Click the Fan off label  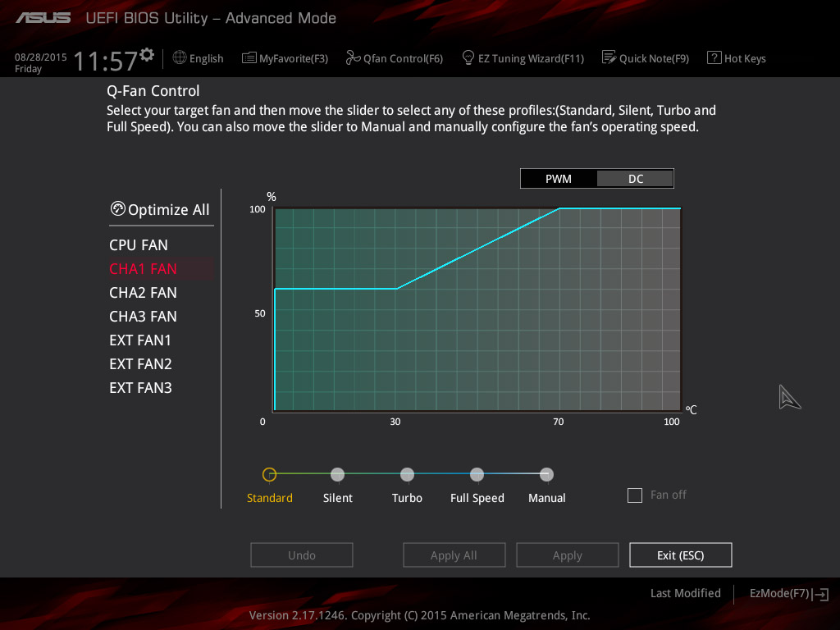coord(668,495)
